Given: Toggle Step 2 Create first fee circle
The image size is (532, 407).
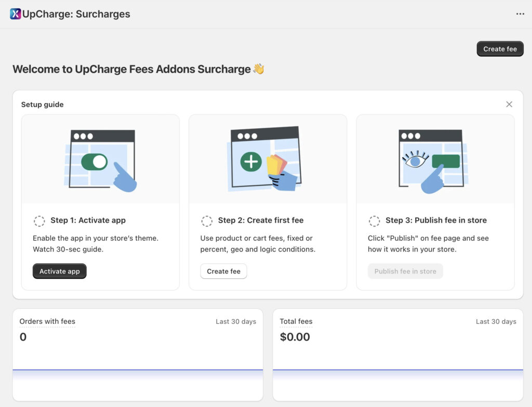Looking at the screenshot, I should click(x=207, y=221).
